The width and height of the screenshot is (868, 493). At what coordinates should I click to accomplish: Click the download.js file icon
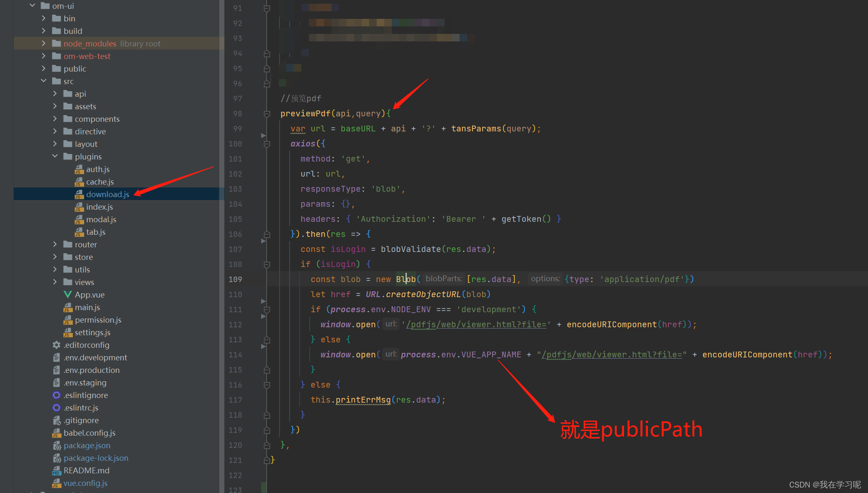pyautogui.click(x=79, y=194)
